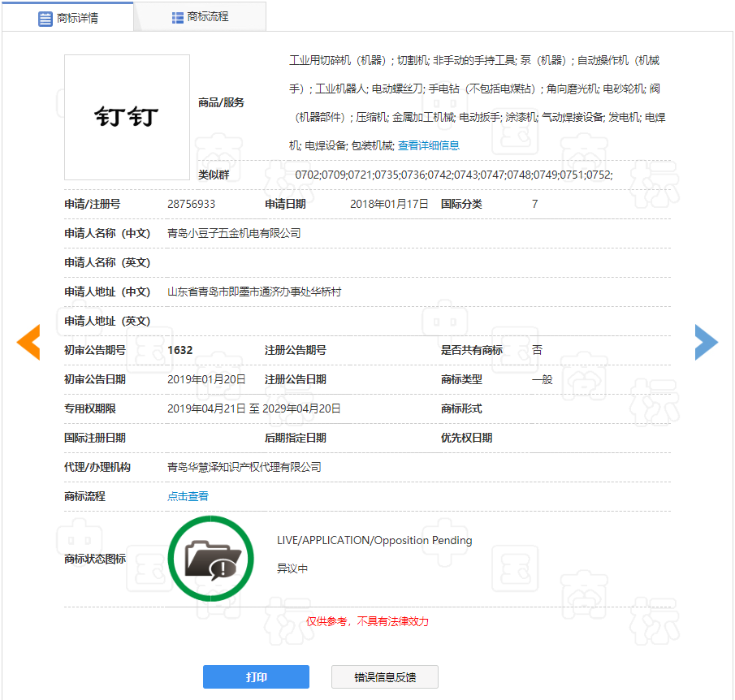Click the 异议中 status text
735x700 pixels.
(292, 568)
